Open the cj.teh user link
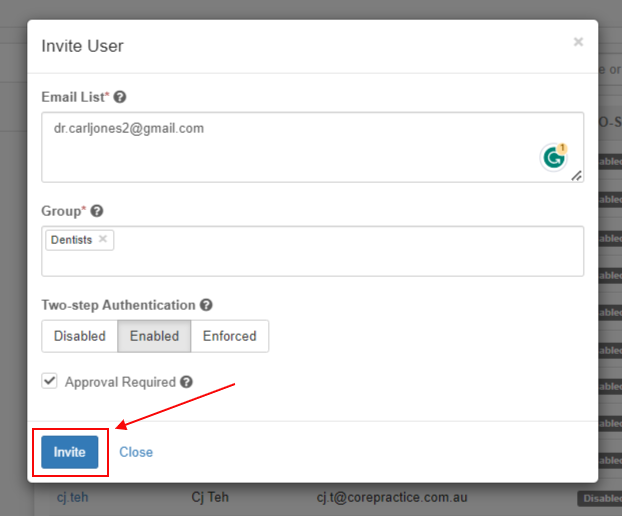Viewport: 622px width, 516px height. pyautogui.click(x=72, y=496)
